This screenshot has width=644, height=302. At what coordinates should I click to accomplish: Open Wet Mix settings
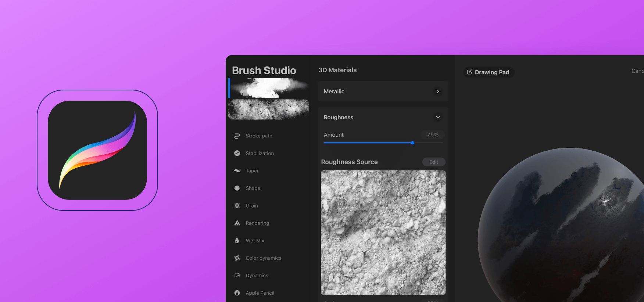click(x=255, y=241)
